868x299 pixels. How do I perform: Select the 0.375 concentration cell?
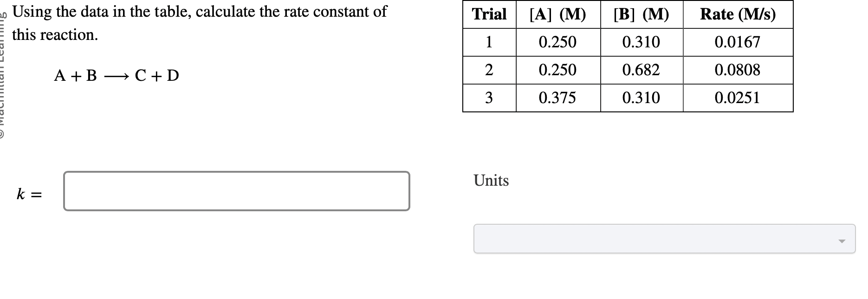click(x=557, y=97)
